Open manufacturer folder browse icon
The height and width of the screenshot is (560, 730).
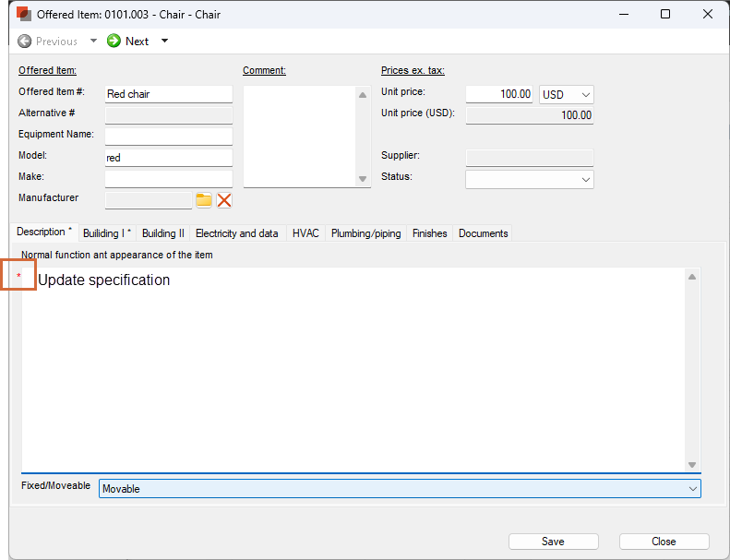coord(204,200)
